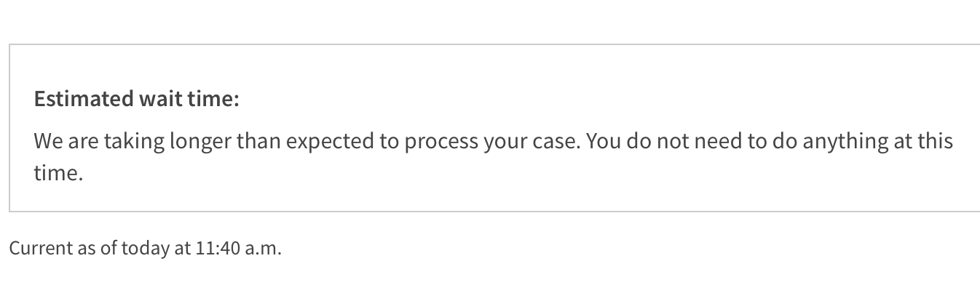The width and height of the screenshot is (980, 285).
Task: Click the word "We" starting the message
Action: coord(48,141)
